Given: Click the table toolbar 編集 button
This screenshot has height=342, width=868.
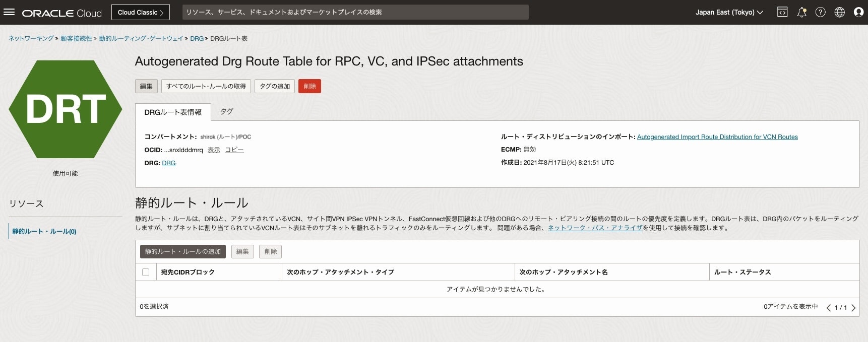Looking at the screenshot, I should point(242,251).
